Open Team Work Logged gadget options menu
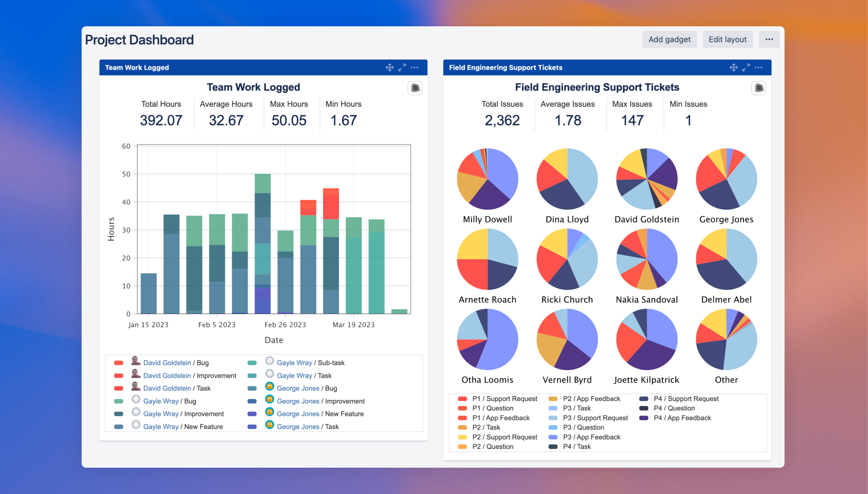Image resolution: width=868 pixels, height=494 pixels. coord(415,68)
